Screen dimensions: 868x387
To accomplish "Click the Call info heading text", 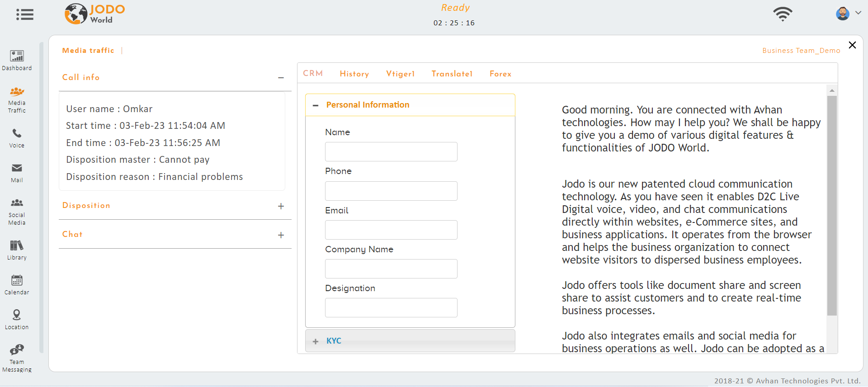I will 81,77.
